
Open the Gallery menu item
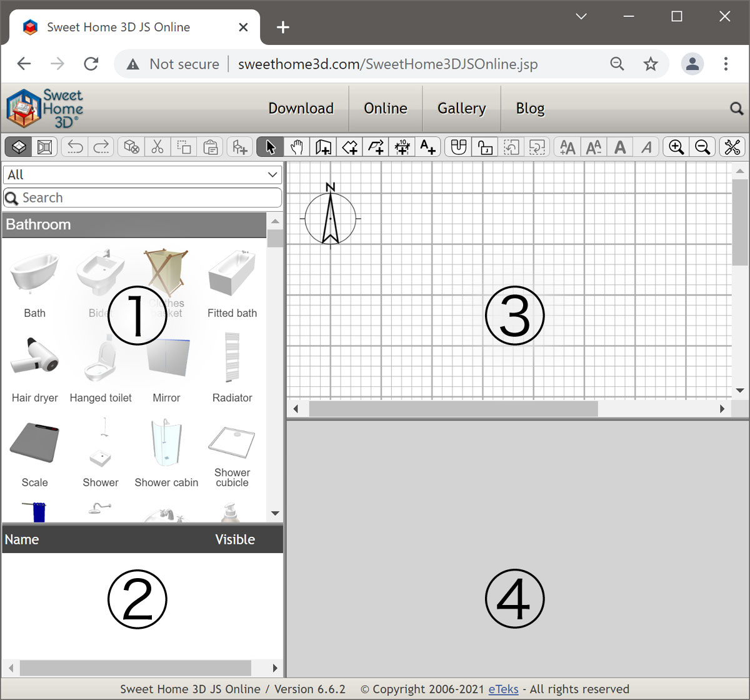[461, 109]
